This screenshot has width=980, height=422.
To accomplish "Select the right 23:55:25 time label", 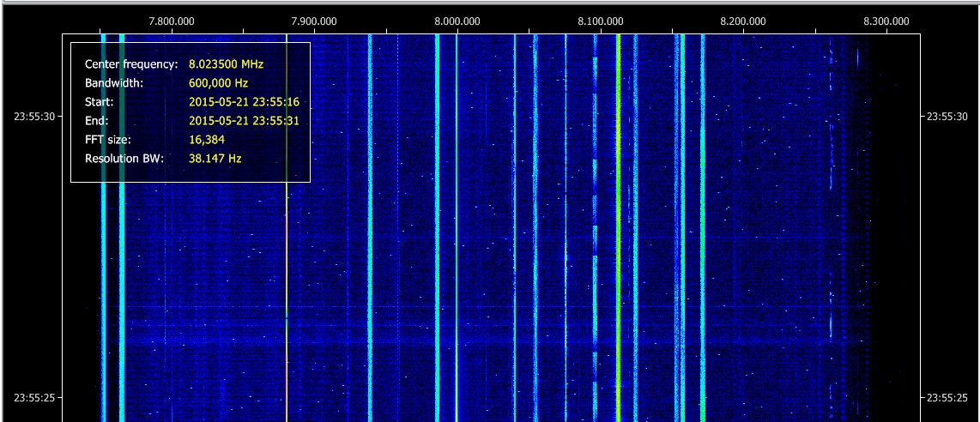I will tap(947, 398).
